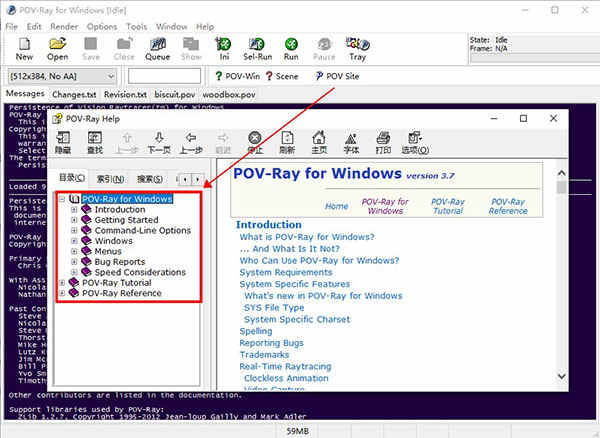Send POV-Ray to Tray icon
Viewport: 600px width, 438px height.
click(x=357, y=49)
